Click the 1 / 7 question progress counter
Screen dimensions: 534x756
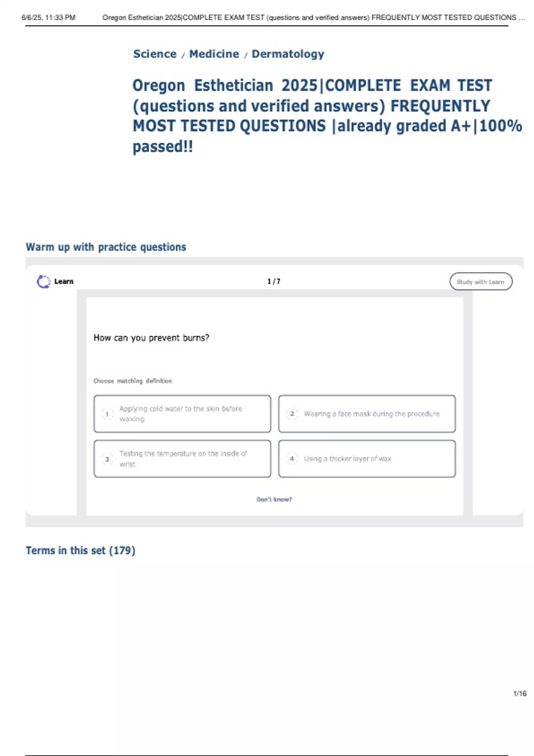[274, 281]
